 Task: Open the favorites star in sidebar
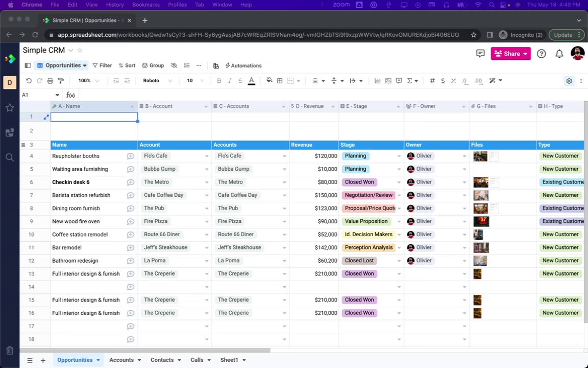point(10,108)
